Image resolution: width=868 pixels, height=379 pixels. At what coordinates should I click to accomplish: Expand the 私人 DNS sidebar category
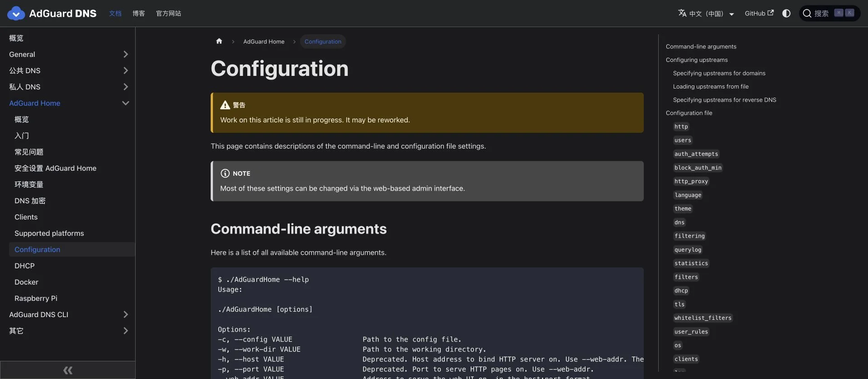tap(126, 87)
